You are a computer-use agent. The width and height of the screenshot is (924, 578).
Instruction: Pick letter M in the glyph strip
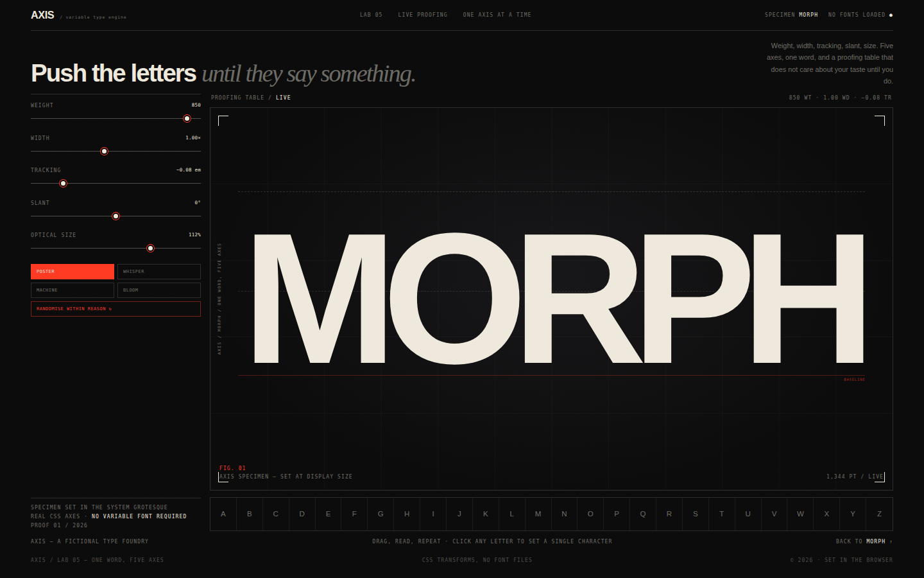(538, 514)
